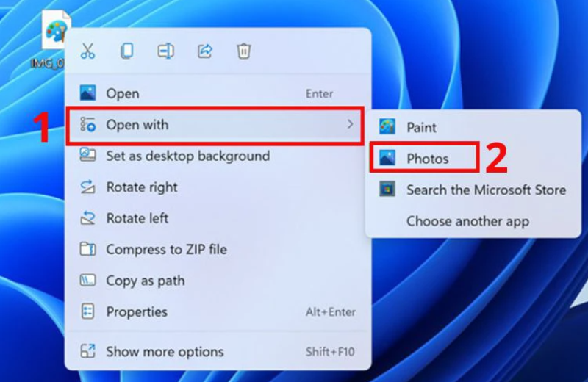Select Rotate left
The width and height of the screenshot is (588, 382).
pyautogui.click(x=218, y=217)
